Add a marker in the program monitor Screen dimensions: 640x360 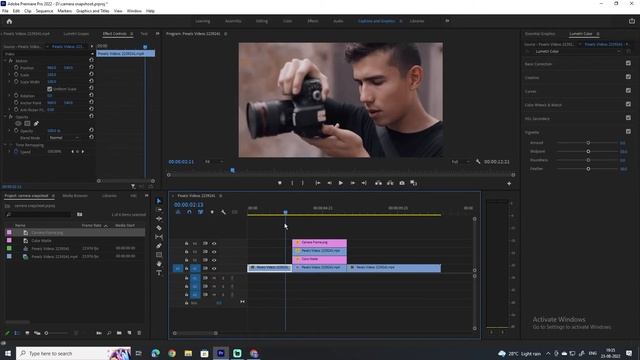pyautogui.click(x=280, y=183)
